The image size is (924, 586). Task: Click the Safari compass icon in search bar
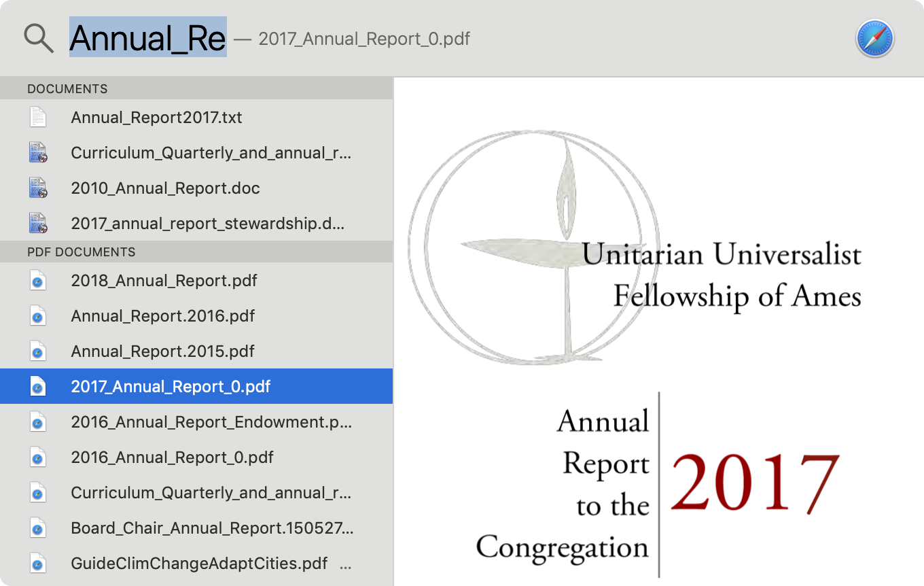[x=875, y=38]
